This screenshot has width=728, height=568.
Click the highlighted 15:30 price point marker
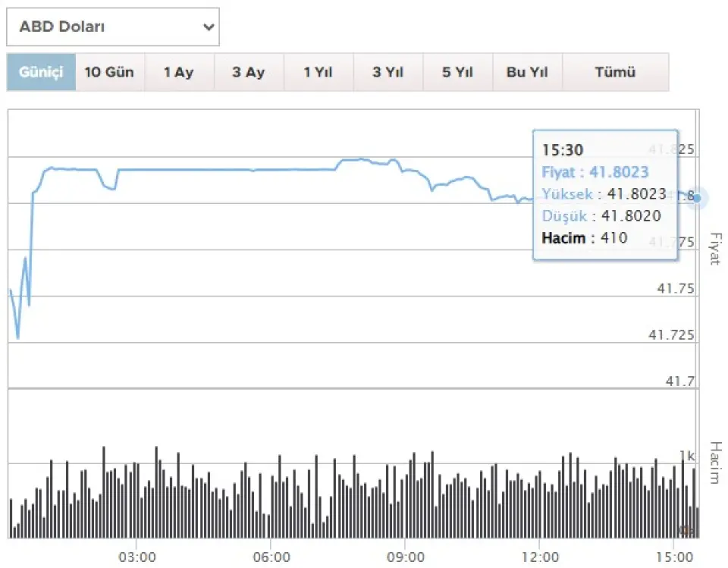point(697,199)
